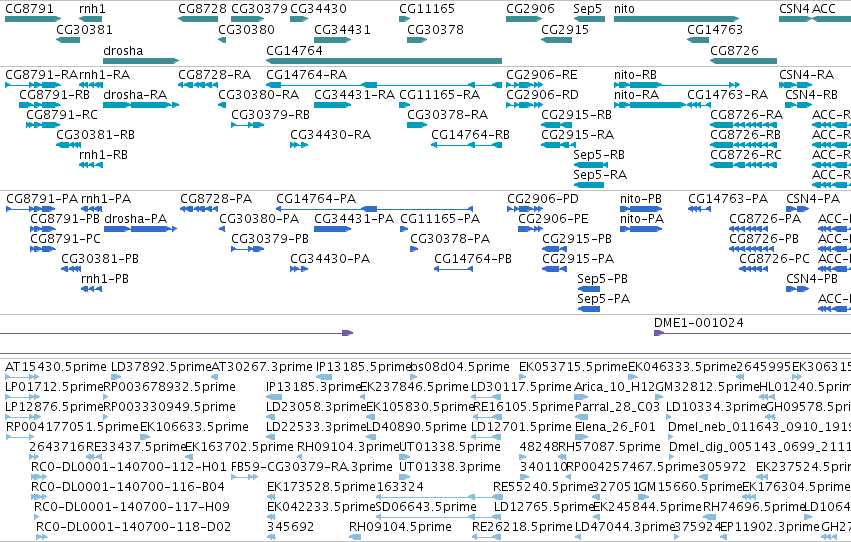
Task: Click the nito gene label
Action: 624,9
